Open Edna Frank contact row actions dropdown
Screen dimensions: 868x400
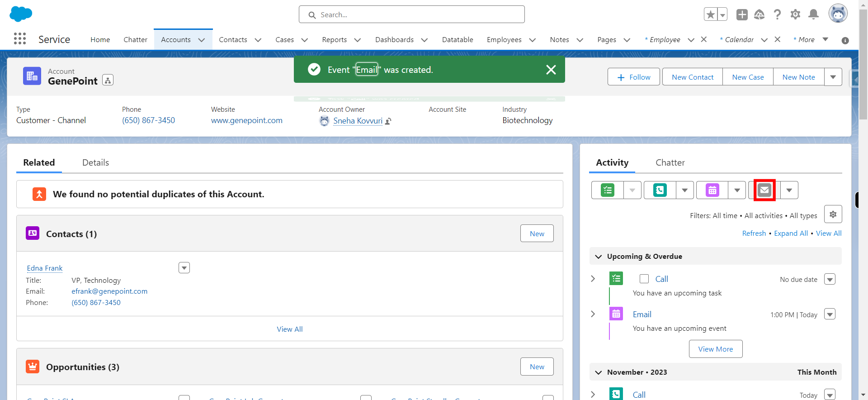(184, 268)
